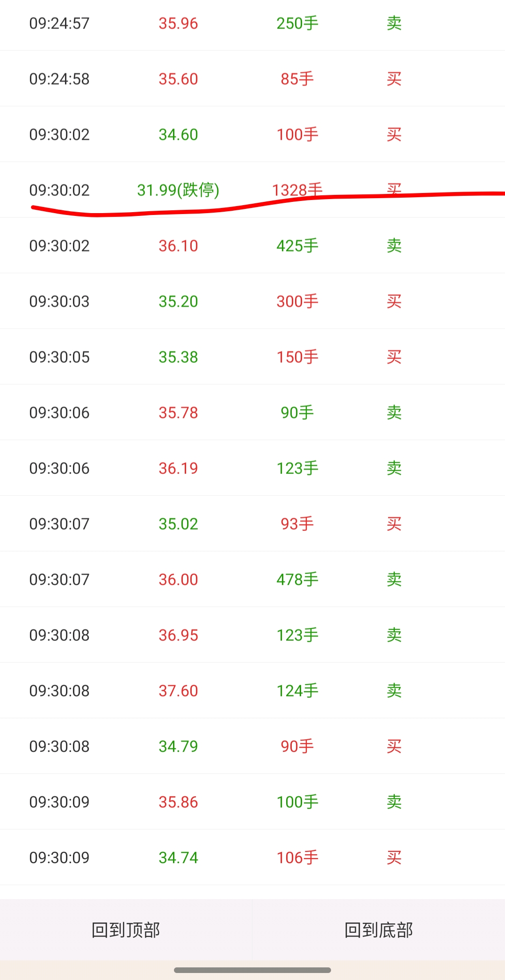
Task: Tap the 150手 volume at 09:30:05
Action: (297, 357)
